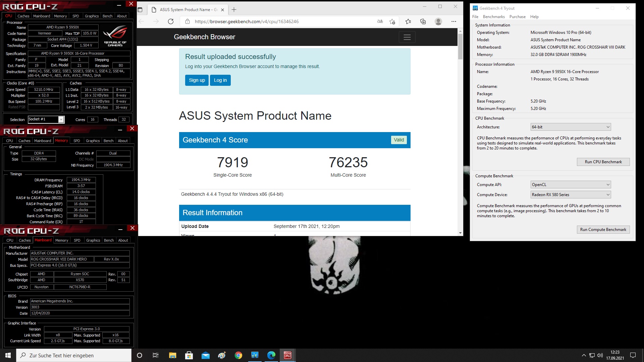The image size is (644, 362).
Task: Open Compute Device Radeon RX 580 dropdown
Action: click(x=571, y=195)
